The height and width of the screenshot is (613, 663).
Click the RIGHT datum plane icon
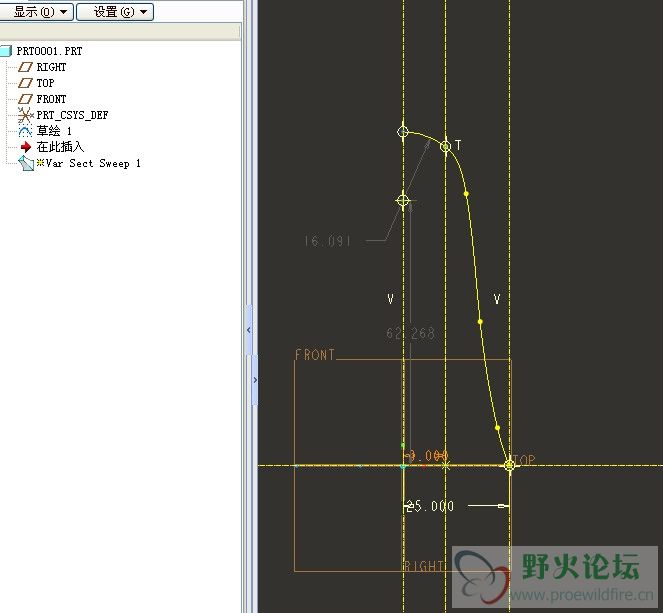[x=25, y=67]
